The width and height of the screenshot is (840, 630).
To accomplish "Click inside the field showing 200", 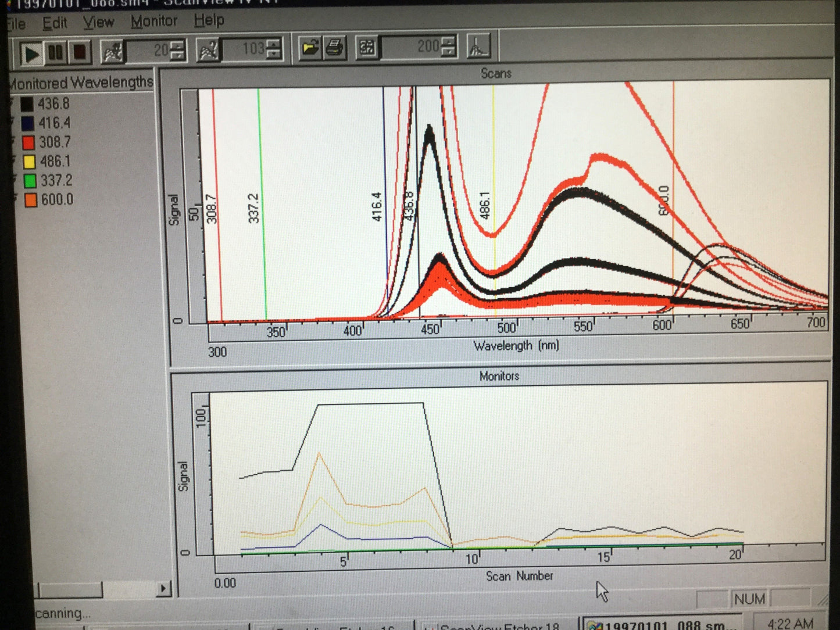I will pos(412,46).
